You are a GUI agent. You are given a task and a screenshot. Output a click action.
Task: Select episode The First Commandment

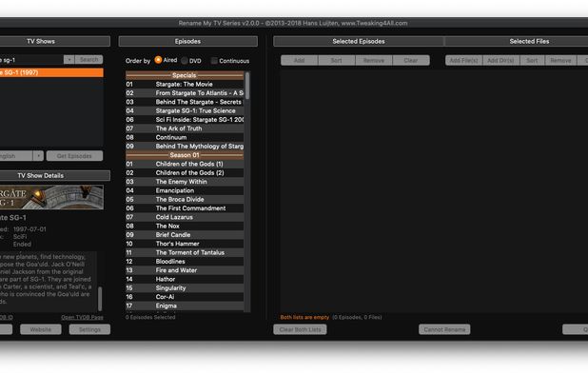coord(185,208)
